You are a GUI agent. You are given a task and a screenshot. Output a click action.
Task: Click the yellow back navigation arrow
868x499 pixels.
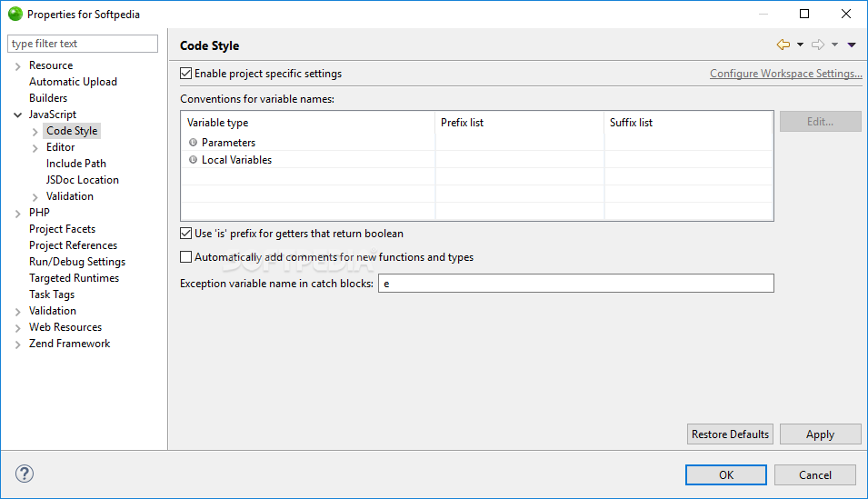pos(783,45)
